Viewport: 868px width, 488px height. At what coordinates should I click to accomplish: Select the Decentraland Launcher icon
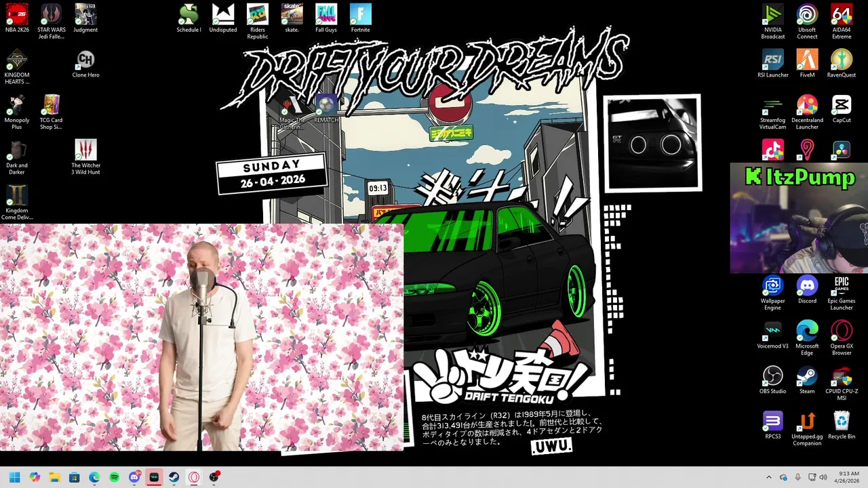[x=807, y=112]
